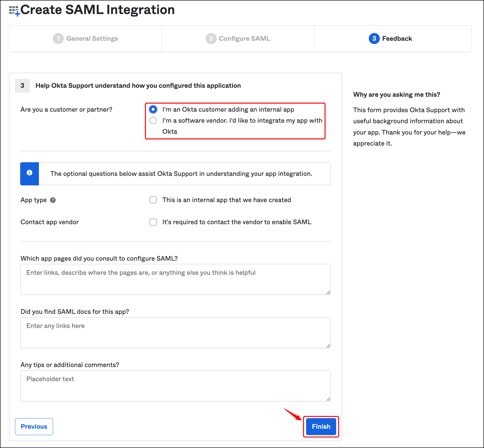Click the "Which app pages did you consult" question label
484x448 pixels.
point(99,258)
